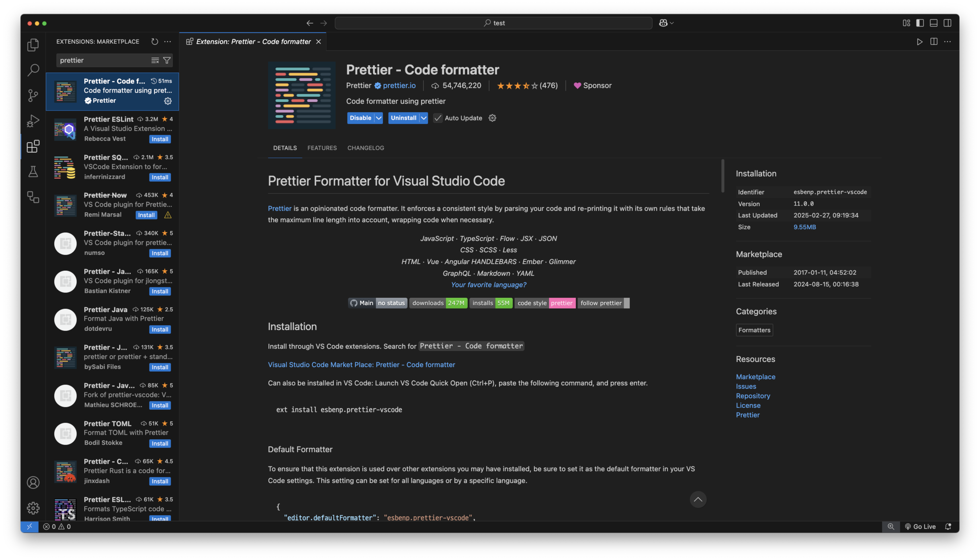Screen dimensions: 980x560
Task: Install the Prettier ESLint extension
Action: pos(160,139)
